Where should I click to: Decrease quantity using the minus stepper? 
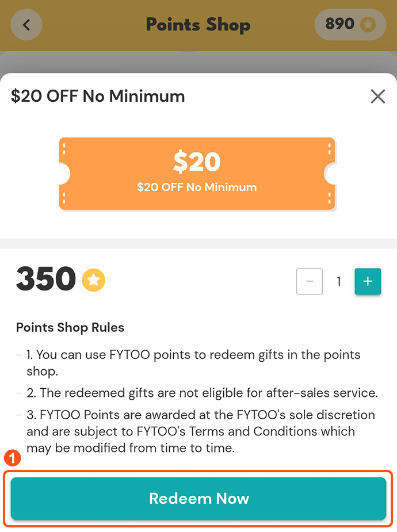pyautogui.click(x=310, y=281)
